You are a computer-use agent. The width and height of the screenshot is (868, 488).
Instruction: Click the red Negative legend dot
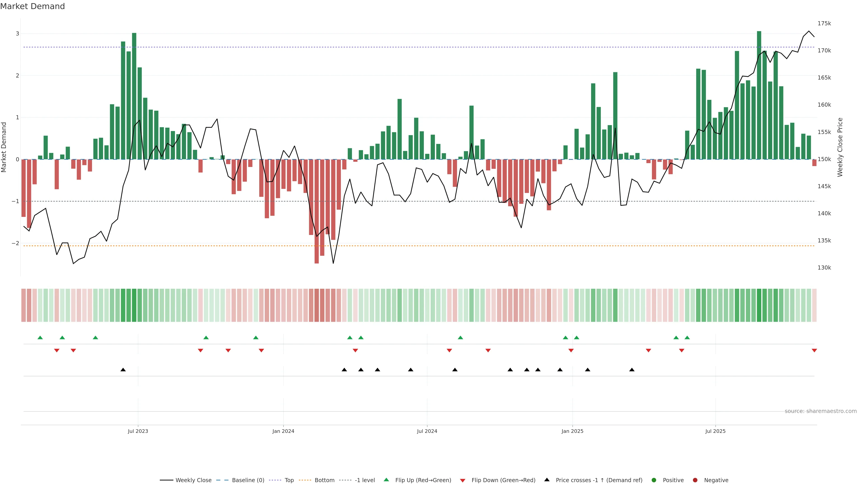(695, 480)
